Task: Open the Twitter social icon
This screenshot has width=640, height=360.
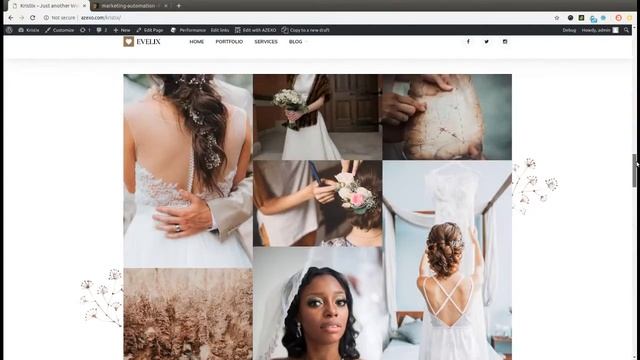Action: click(x=487, y=42)
